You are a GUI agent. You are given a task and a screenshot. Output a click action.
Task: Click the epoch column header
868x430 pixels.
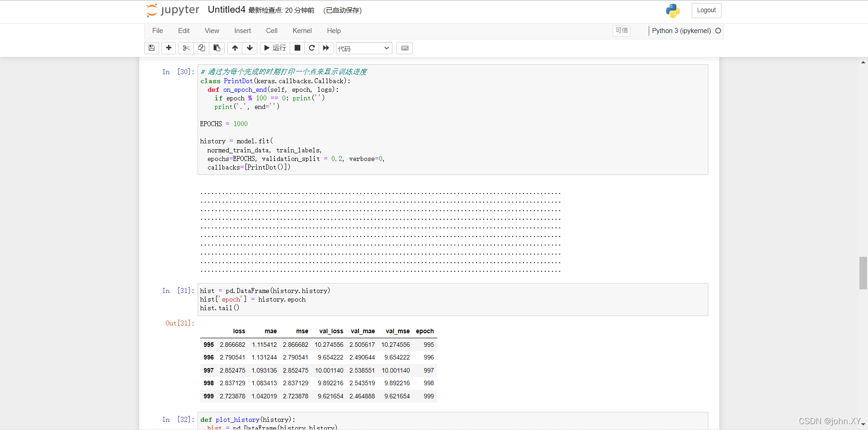point(425,331)
